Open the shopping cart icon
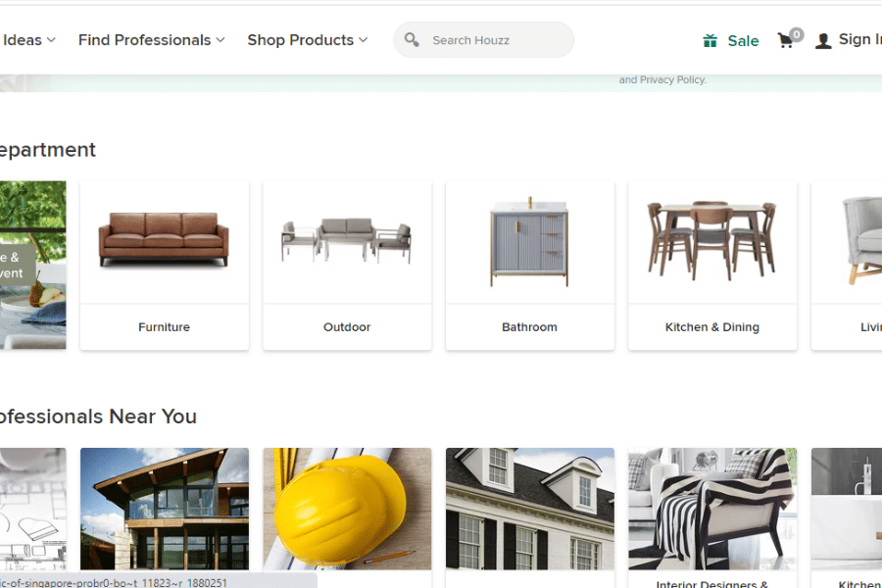882x588 pixels. click(x=786, y=40)
